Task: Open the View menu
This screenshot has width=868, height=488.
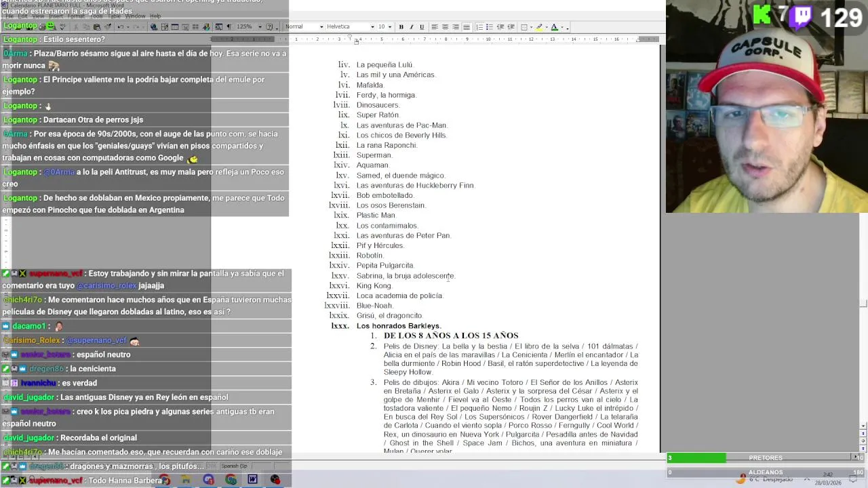Action: coord(38,16)
